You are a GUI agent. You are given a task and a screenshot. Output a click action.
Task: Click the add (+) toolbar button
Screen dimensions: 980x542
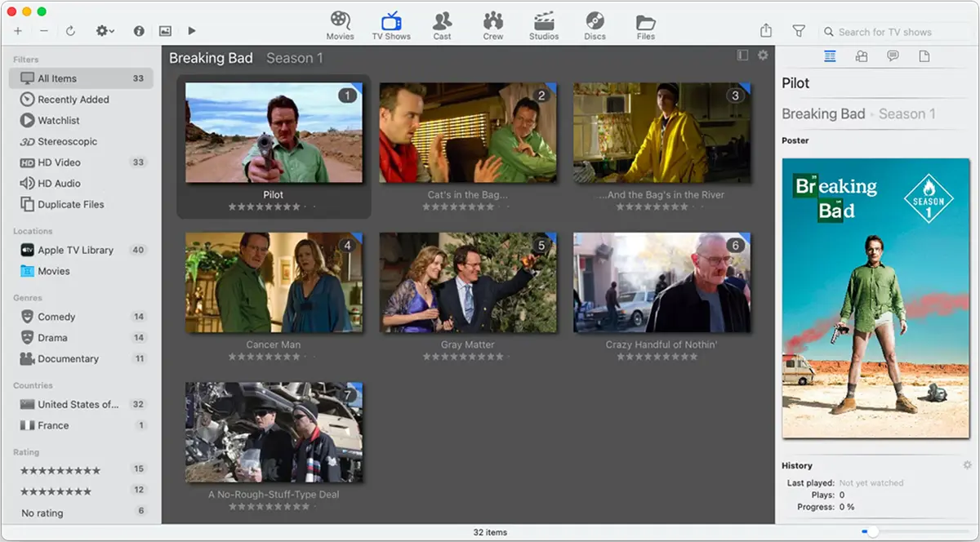(x=18, y=31)
